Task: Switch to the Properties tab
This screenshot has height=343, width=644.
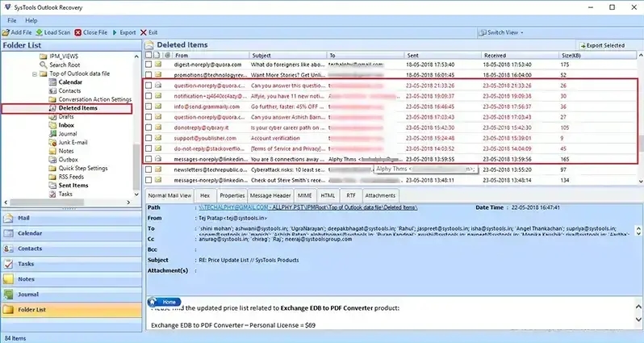Action: click(x=232, y=195)
